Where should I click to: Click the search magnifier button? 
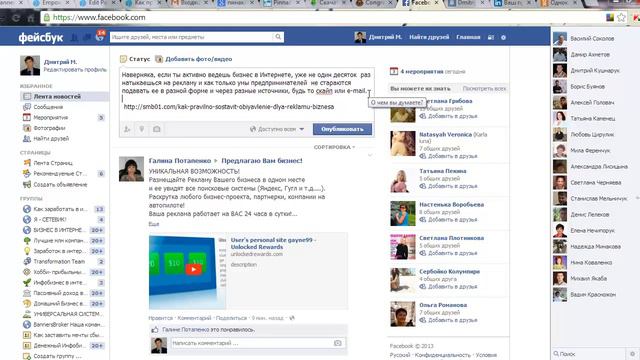(x=278, y=37)
